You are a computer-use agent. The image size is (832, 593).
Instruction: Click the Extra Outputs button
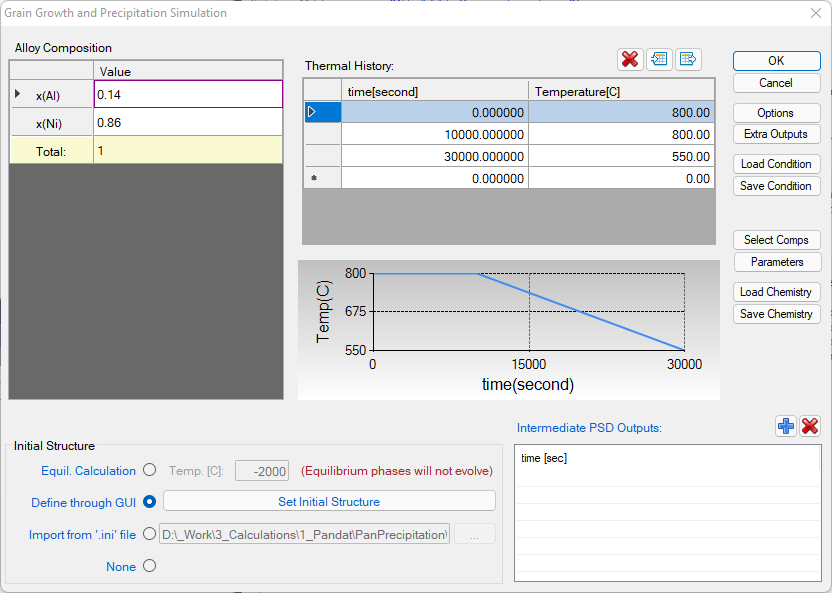click(x=776, y=134)
